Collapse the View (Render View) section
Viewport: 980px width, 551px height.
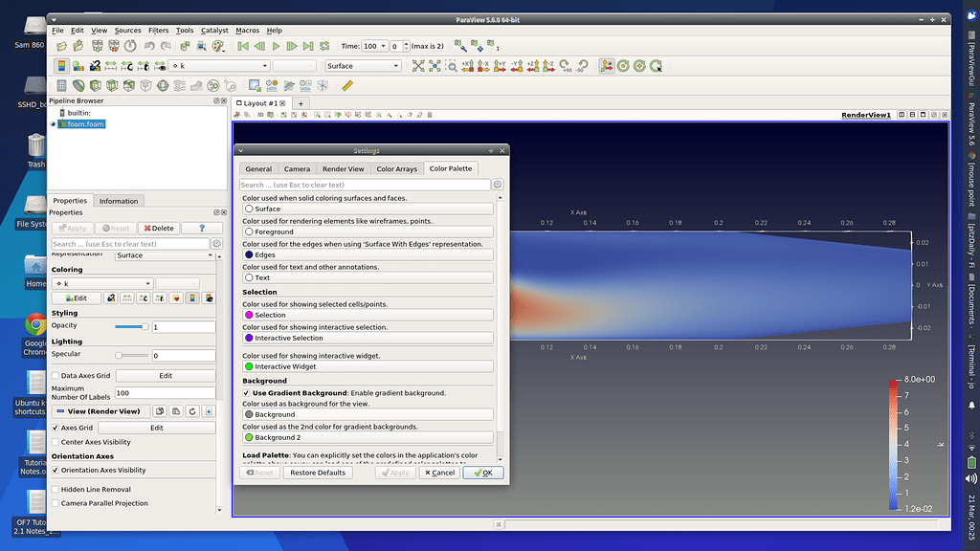[100, 411]
